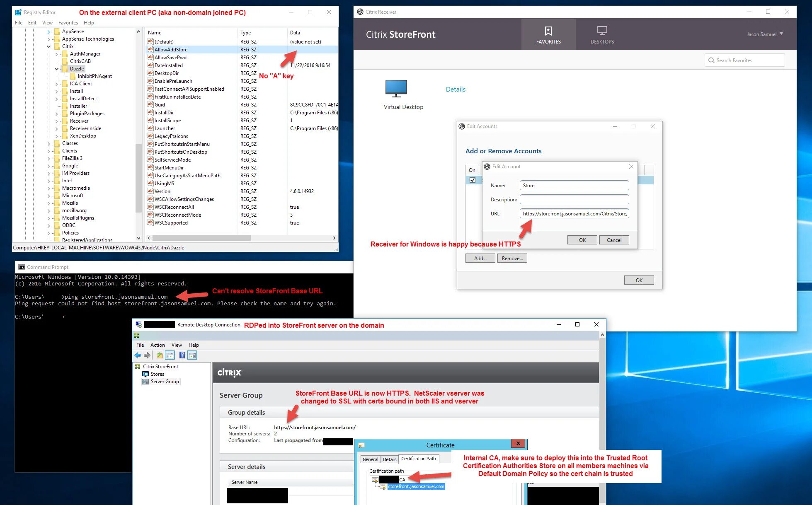Image resolution: width=812 pixels, height=505 pixels.
Task: Click the MMC help question mark icon
Action: coord(182,355)
